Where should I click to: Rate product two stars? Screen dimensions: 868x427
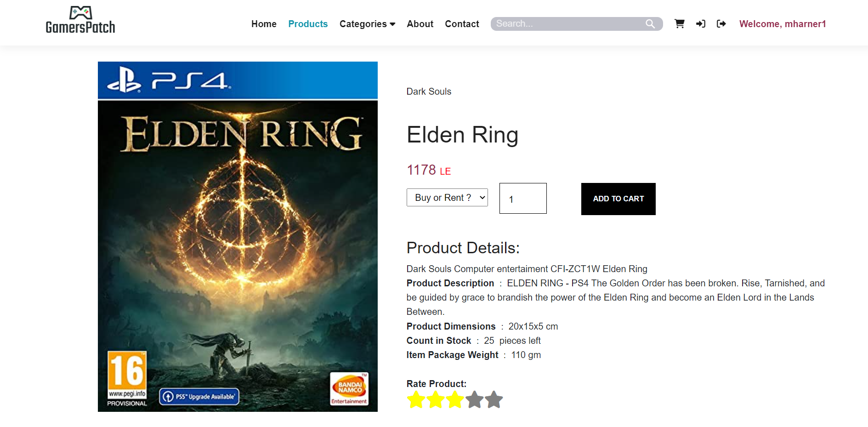pos(435,399)
